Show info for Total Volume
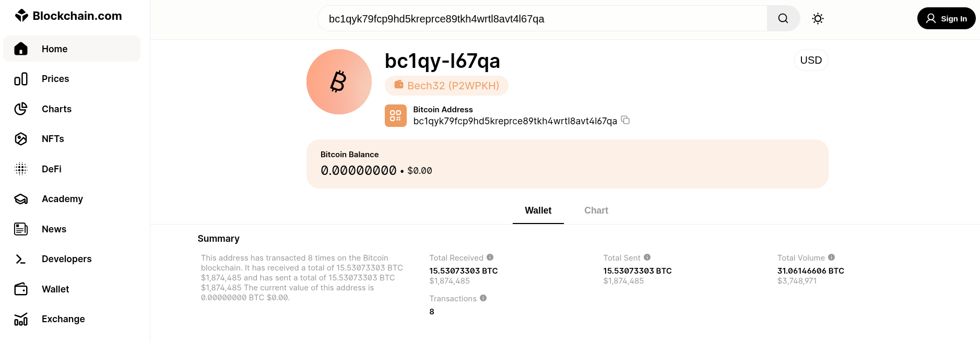The width and height of the screenshot is (980, 341). pos(831,257)
